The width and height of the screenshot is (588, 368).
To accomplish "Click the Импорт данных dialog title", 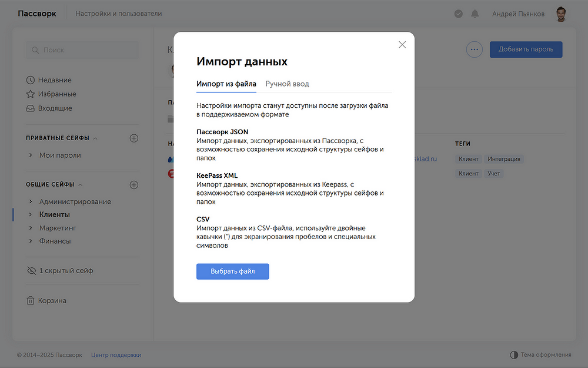I will [242, 62].
